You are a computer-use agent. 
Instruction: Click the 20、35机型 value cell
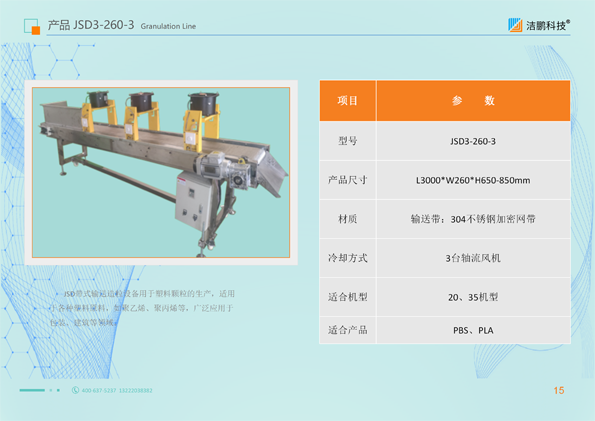point(473,297)
